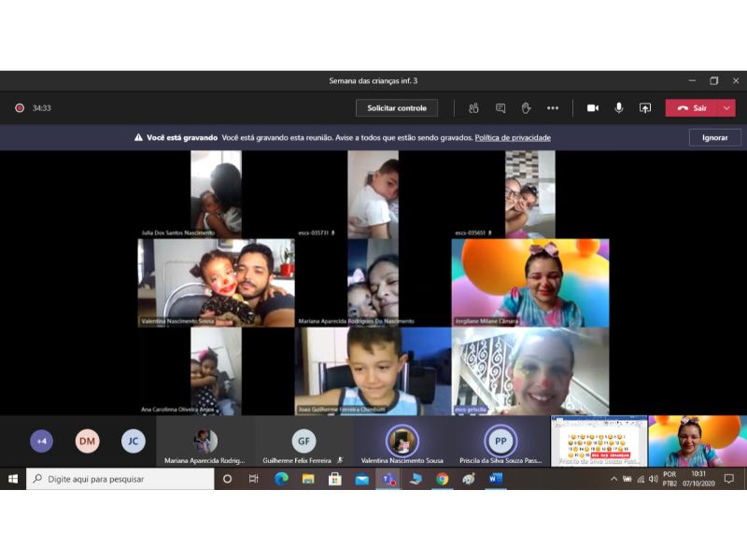Viewport: 747px width, 560px height.
Task: Open Word from the taskbar
Action: (x=495, y=479)
